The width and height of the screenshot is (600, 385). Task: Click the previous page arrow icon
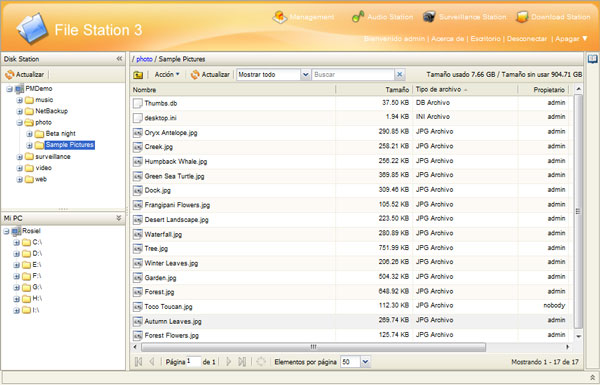[x=152, y=362]
